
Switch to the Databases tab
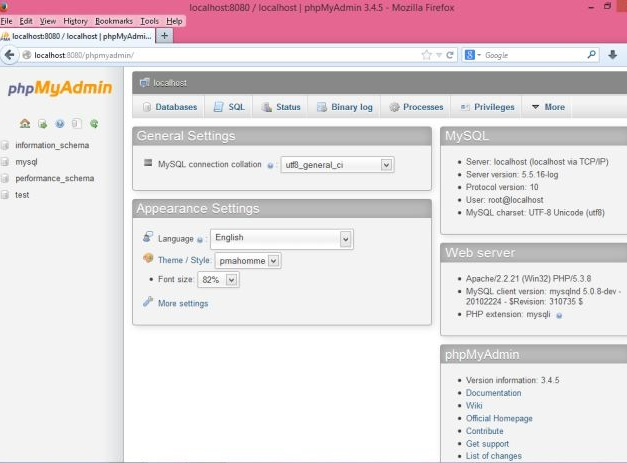point(170,107)
